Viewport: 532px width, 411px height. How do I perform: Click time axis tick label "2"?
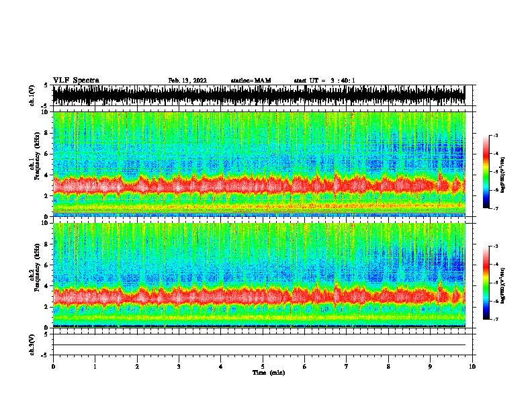pyautogui.click(x=137, y=367)
